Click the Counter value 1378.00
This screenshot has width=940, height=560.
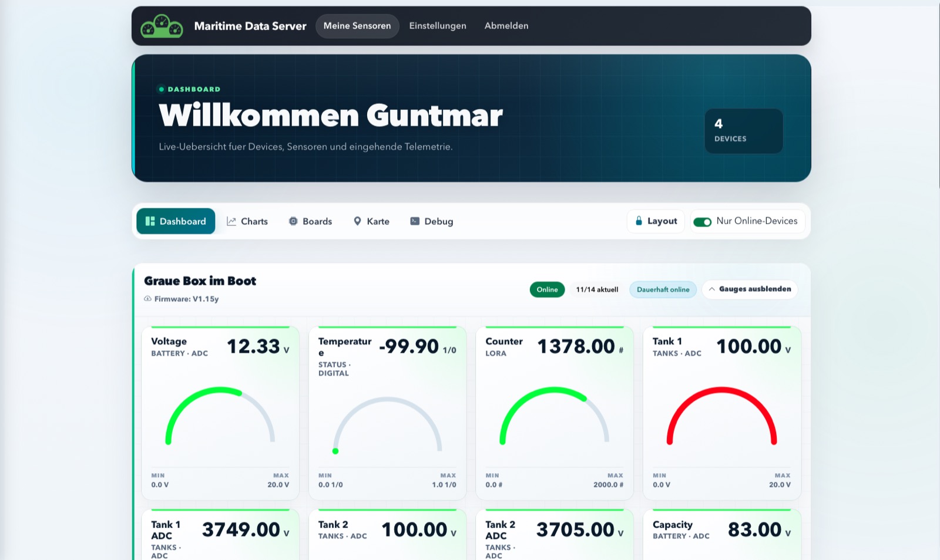(576, 346)
